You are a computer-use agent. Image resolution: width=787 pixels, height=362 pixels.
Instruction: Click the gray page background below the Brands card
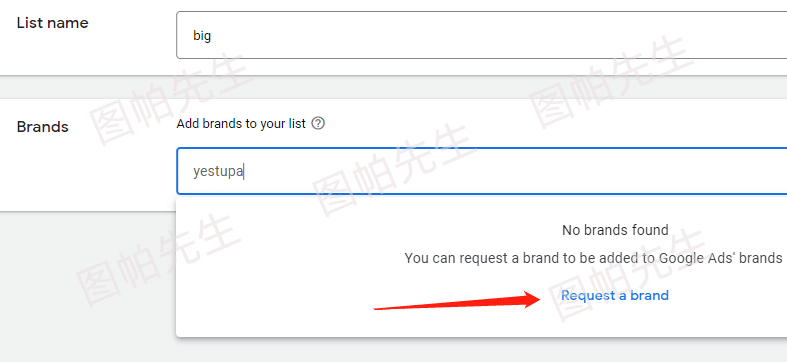tap(88, 286)
